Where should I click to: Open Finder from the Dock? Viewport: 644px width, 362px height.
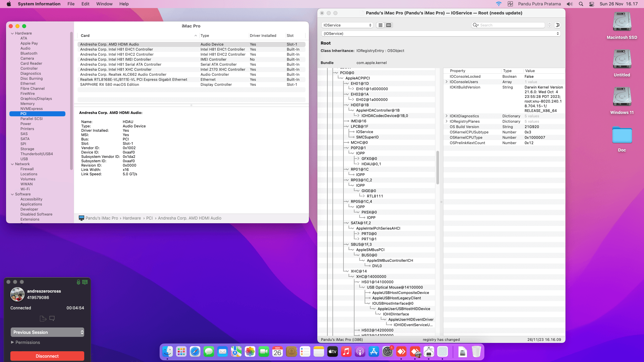coord(167,352)
